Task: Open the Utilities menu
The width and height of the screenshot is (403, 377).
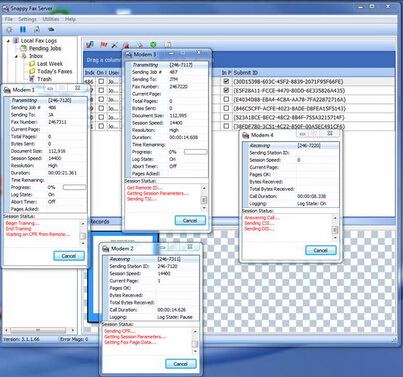Action: click(51, 19)
